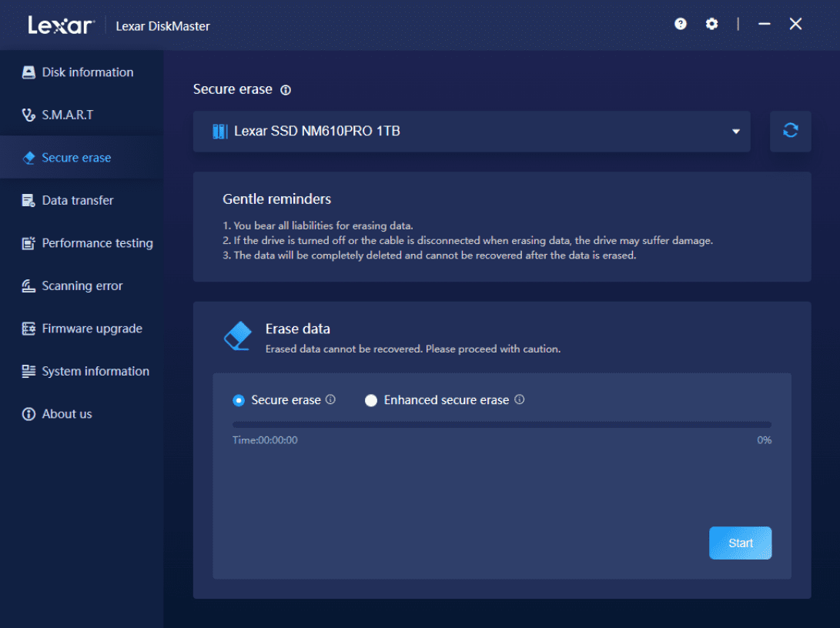This screenshot has height=628, width=840.
Task: Click reminder about data completely deleted
Action: coord(429,256)
